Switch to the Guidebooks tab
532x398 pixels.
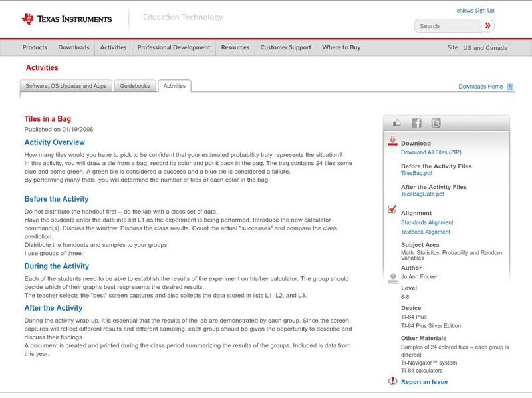coord(135,86)
